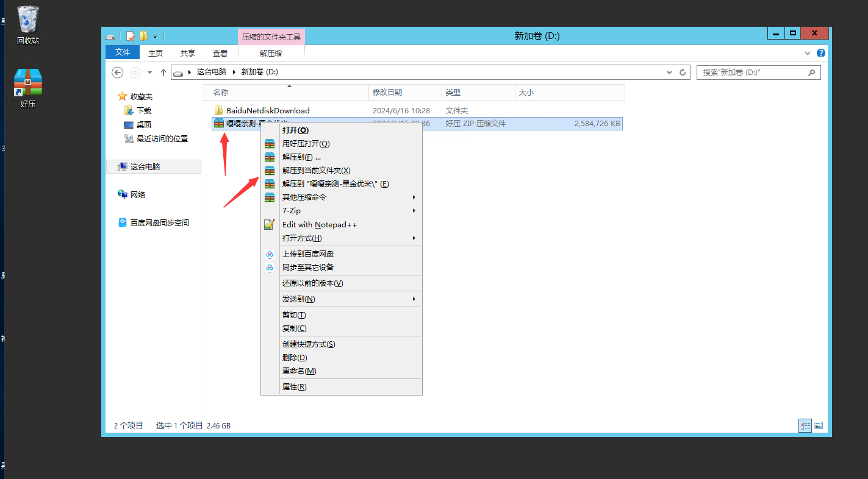The image size is (868, 479).
Task: Choose 解压到 "嘎嘎亲测-黑金优米\" from the context menu
Action: (x=342, y=183)
